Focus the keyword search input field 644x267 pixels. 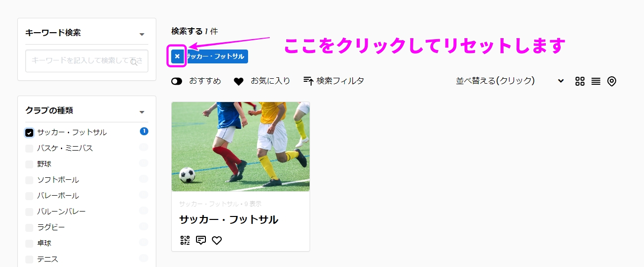pyautogui.click(x=87, y=60)
